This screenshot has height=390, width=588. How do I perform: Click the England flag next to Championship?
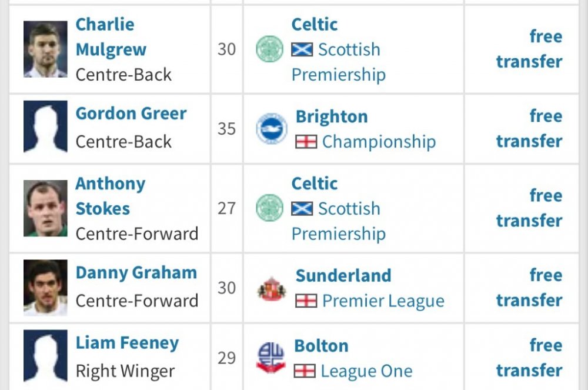(x=306, y=142)
